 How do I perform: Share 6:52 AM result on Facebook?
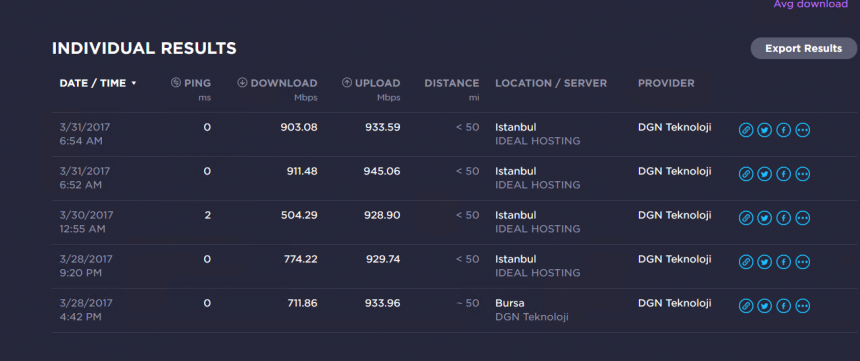click(784, 174)
